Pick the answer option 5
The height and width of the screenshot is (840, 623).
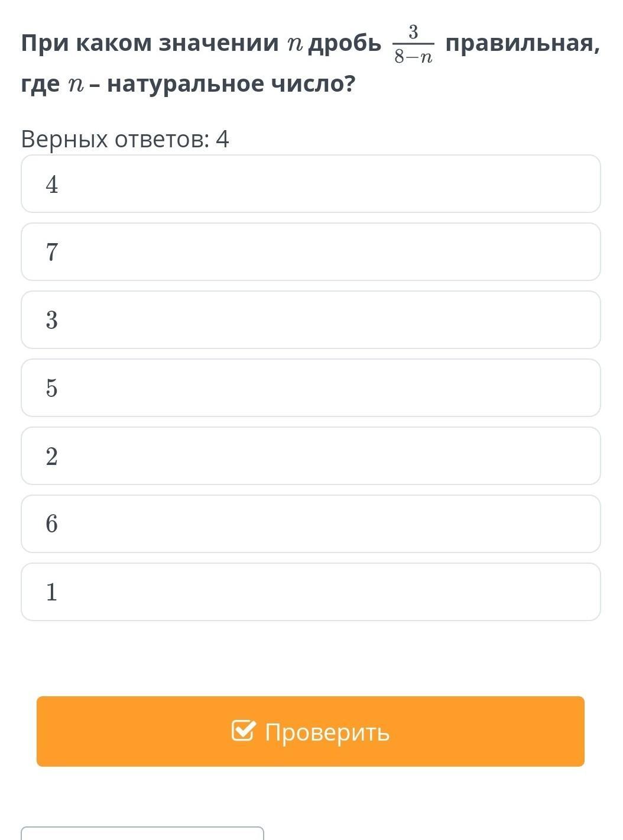tap(310, 388)
